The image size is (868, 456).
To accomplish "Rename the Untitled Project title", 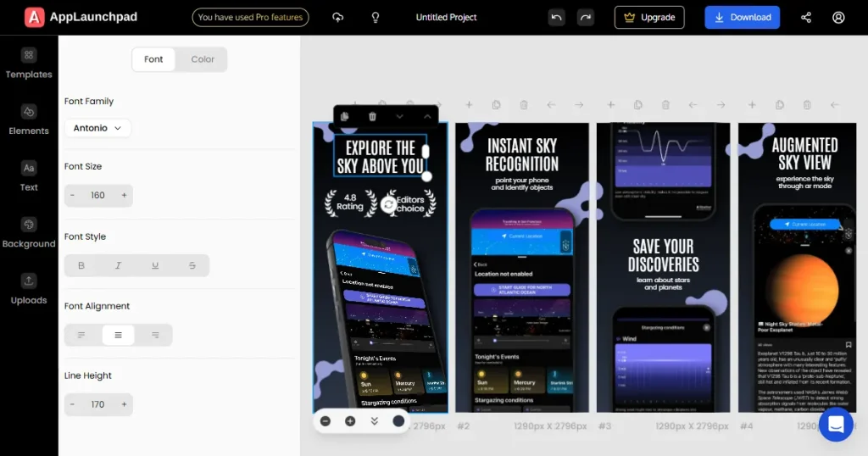I will point(446,17).
